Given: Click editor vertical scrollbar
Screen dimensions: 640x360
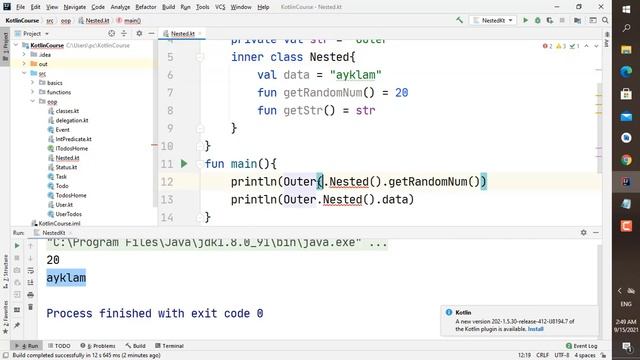Looking at the screenshot, I should click(x=599, y=129).
